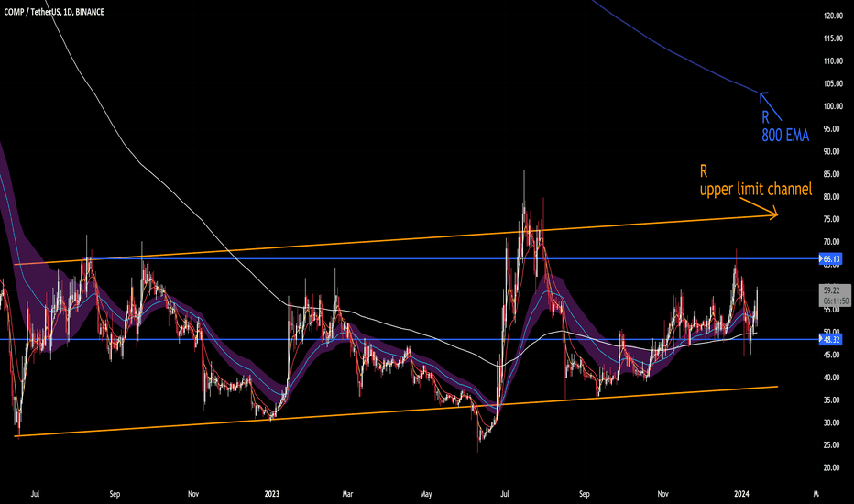The image size is (854, 504).
Task: Click the 100.00 price axis label
Action: 833,106
